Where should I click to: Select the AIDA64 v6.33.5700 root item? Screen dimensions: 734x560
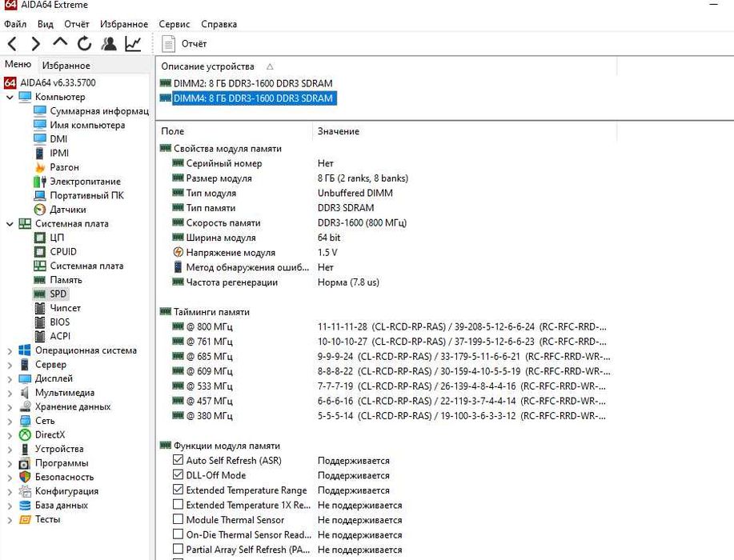coord(50,83)
